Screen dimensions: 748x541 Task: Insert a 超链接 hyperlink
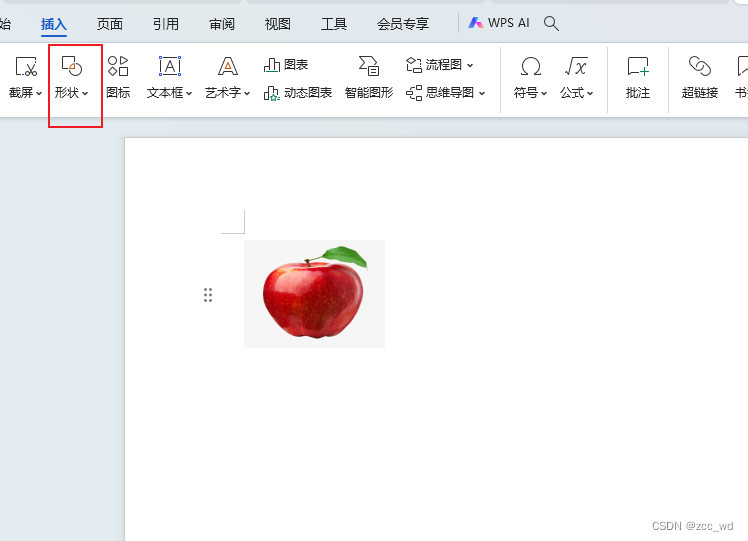[700, 77]
